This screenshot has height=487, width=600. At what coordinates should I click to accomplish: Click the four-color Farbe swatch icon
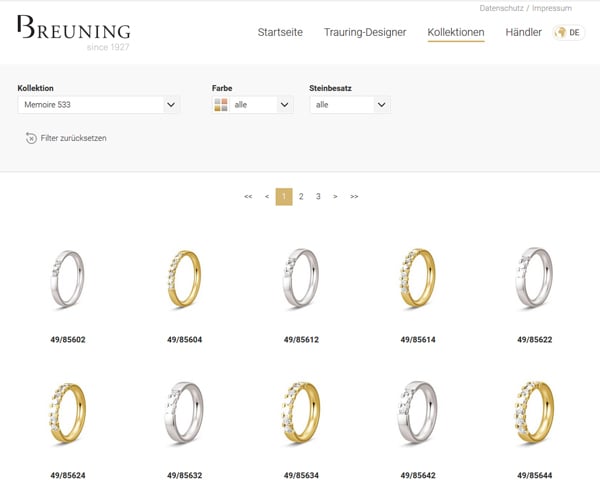[x=221, y=105]
